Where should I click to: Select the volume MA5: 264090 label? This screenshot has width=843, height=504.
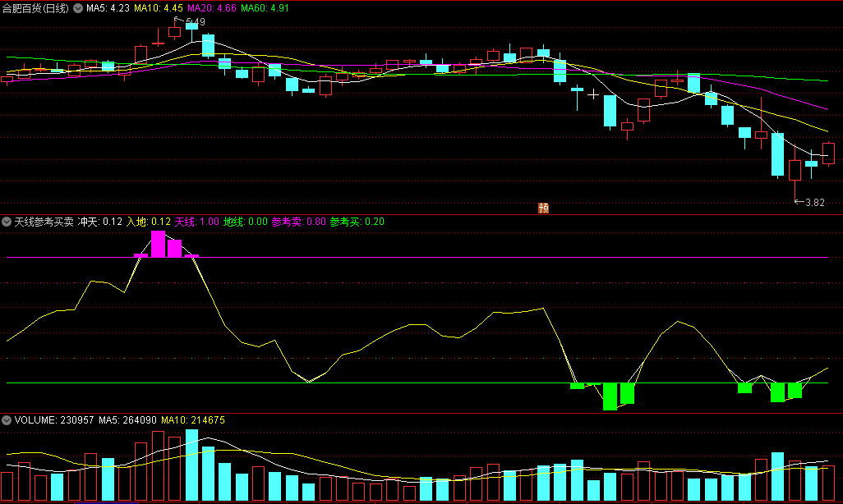127,420
